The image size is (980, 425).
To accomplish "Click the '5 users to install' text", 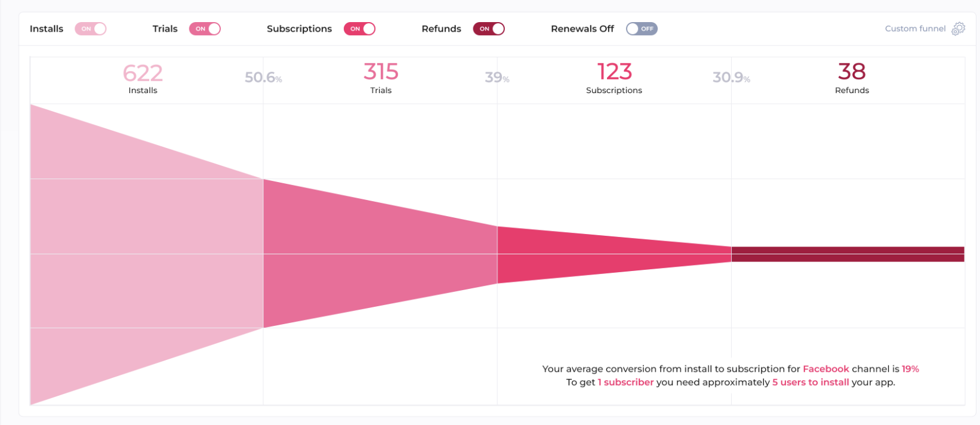I will (x=810, y=382).
